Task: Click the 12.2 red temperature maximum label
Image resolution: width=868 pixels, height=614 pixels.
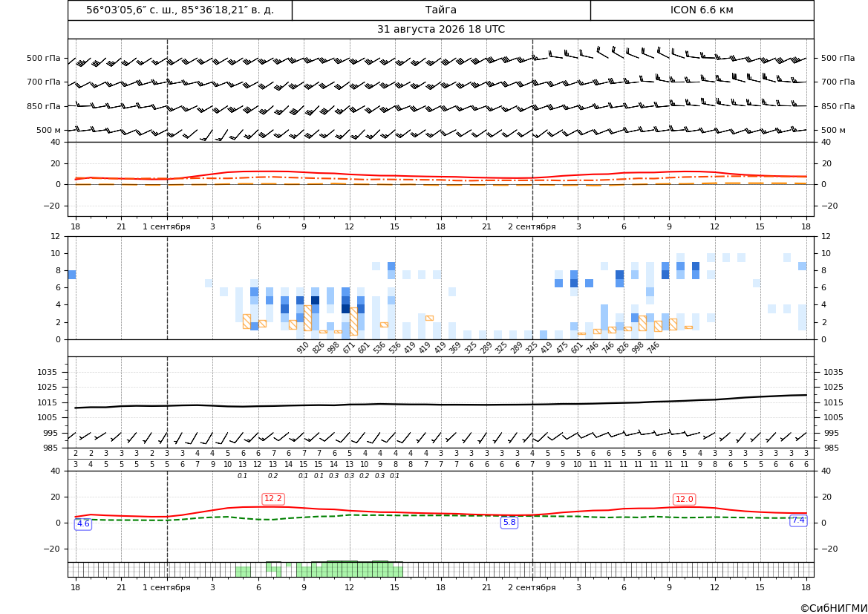Action: point(273,499)
